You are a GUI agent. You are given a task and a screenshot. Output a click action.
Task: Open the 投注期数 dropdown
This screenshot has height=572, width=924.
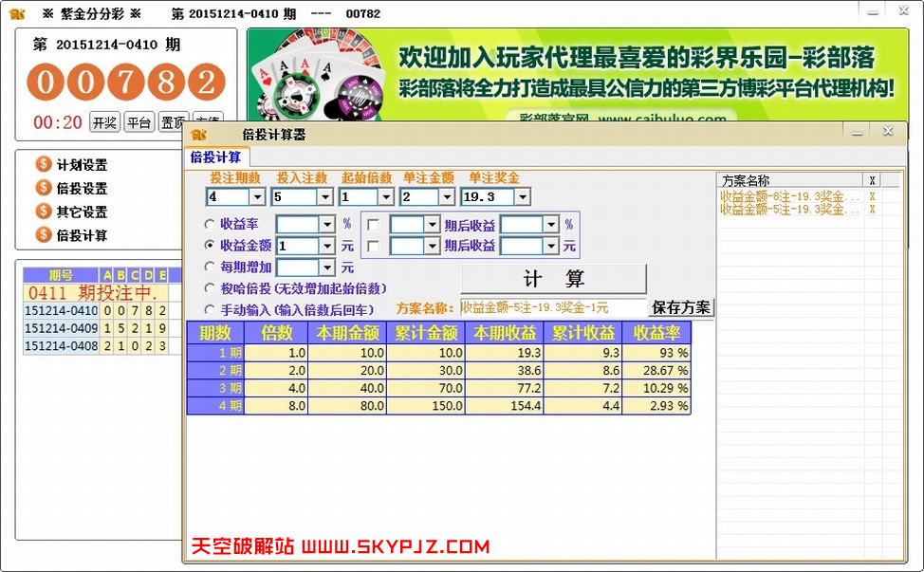tap(257, 196)
